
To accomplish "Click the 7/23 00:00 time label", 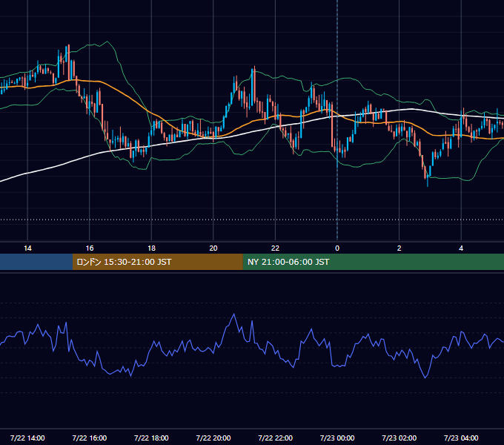I will point(337,438).
